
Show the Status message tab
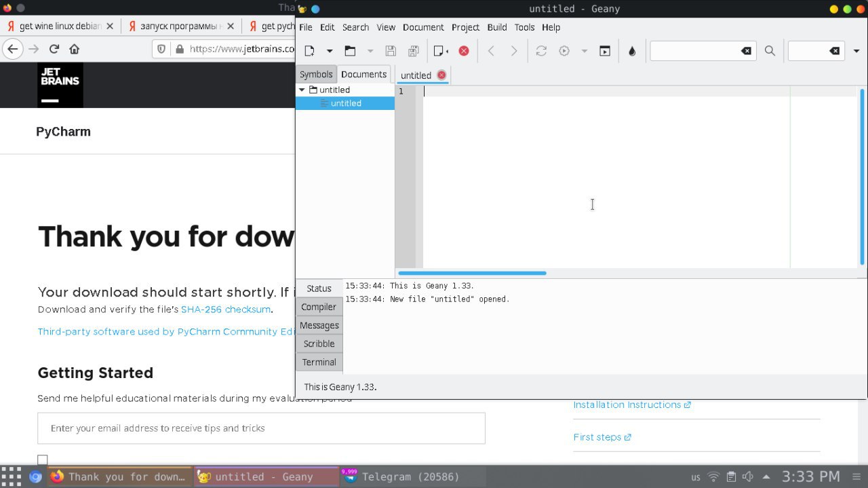tap(319, 288)
